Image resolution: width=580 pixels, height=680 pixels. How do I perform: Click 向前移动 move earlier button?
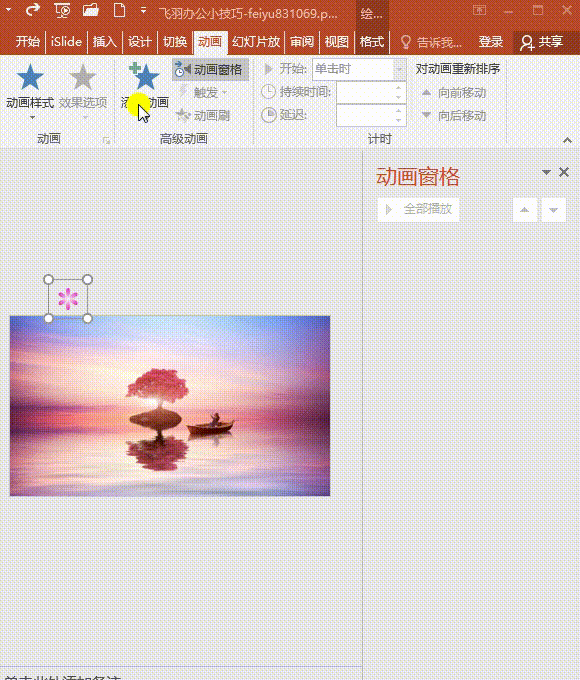click(x=453, y=93)
